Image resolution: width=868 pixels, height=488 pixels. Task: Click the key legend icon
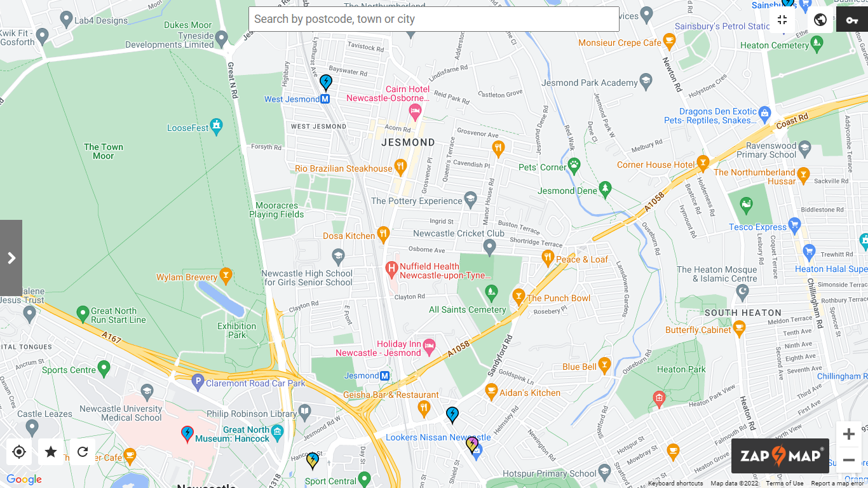(x=852, y=20)
